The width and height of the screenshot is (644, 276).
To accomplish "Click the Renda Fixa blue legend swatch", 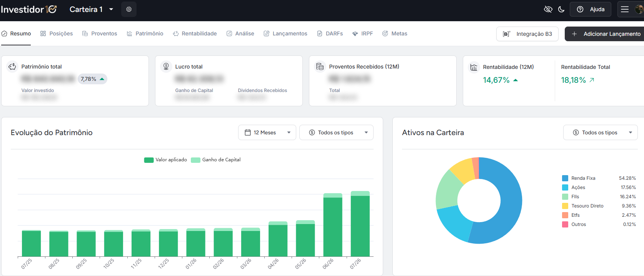I will point(565,178).
